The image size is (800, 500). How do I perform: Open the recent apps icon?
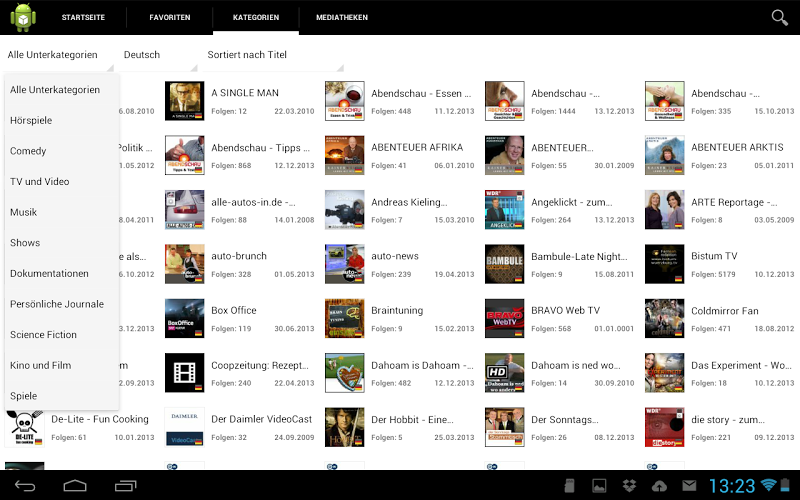125,486
